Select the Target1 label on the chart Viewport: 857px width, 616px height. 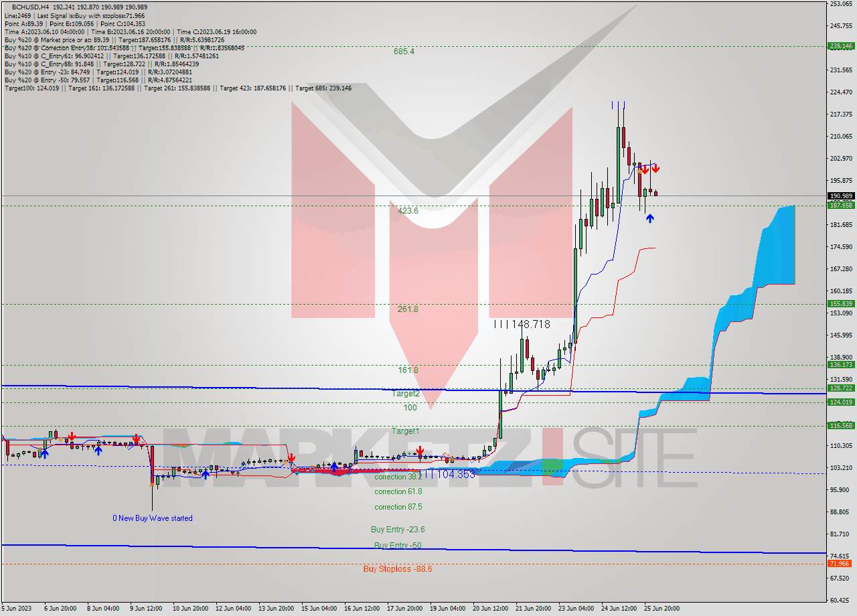pyautogui.click(x=406, y=431)
